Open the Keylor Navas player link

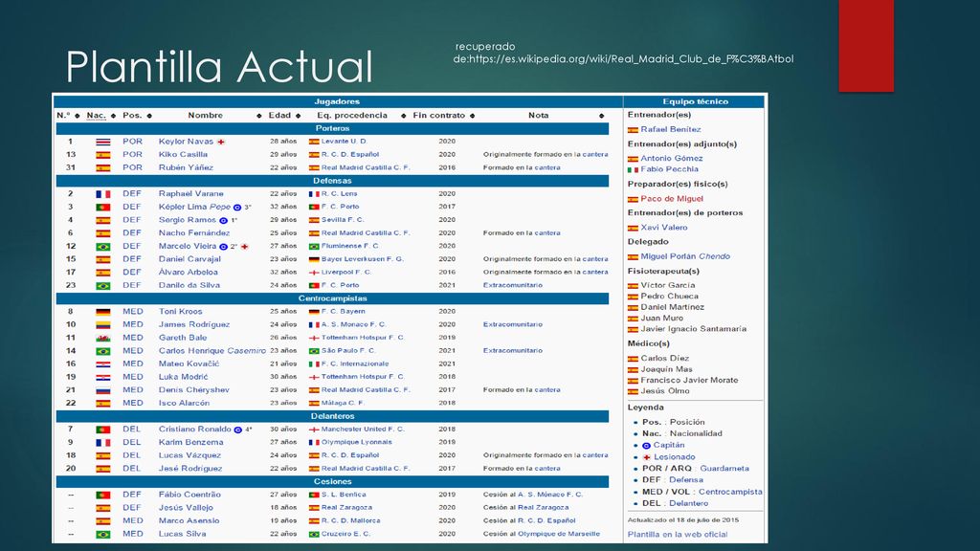(186, 142)
